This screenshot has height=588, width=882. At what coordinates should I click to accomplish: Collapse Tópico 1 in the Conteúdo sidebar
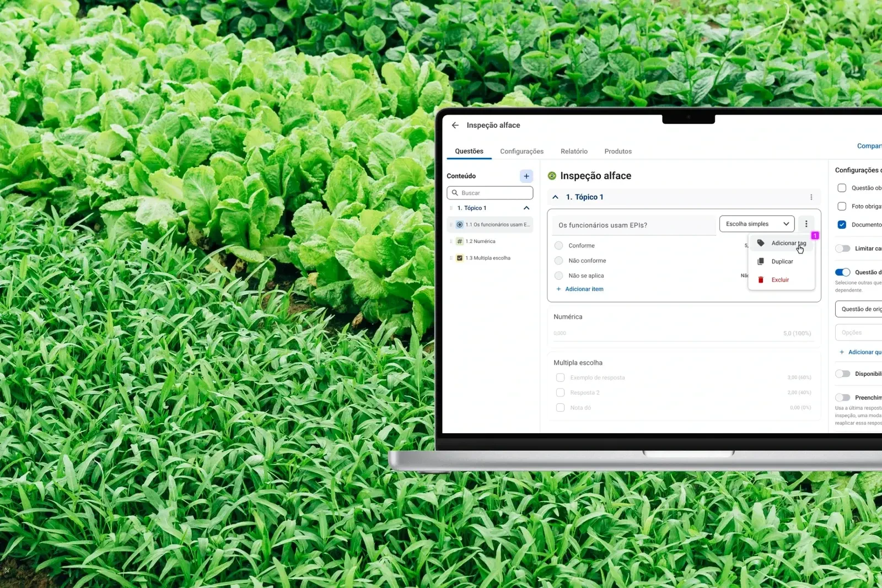[526, 208]
